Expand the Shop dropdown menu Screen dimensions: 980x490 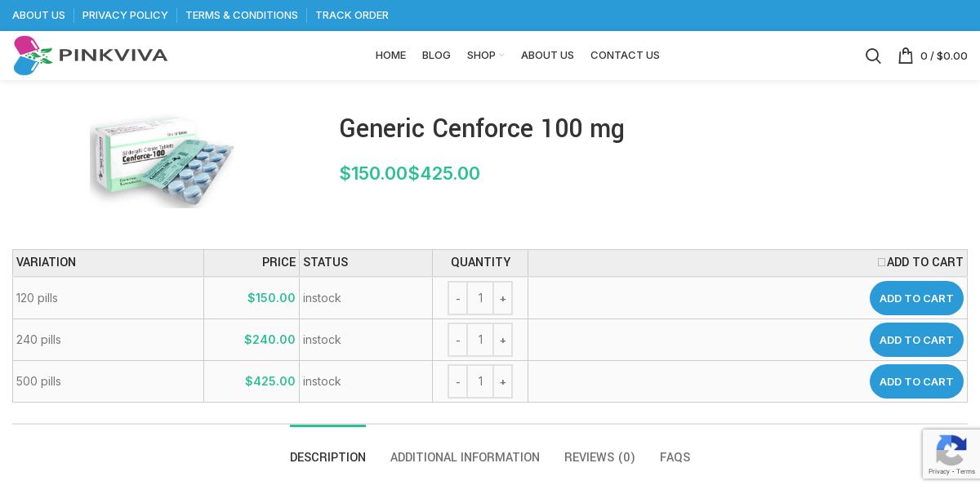(x=485, y=56)
